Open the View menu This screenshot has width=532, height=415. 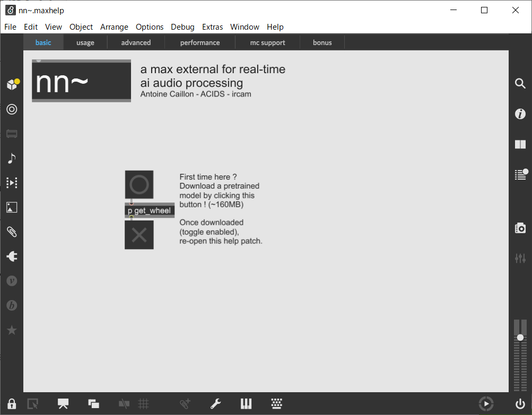53,27
